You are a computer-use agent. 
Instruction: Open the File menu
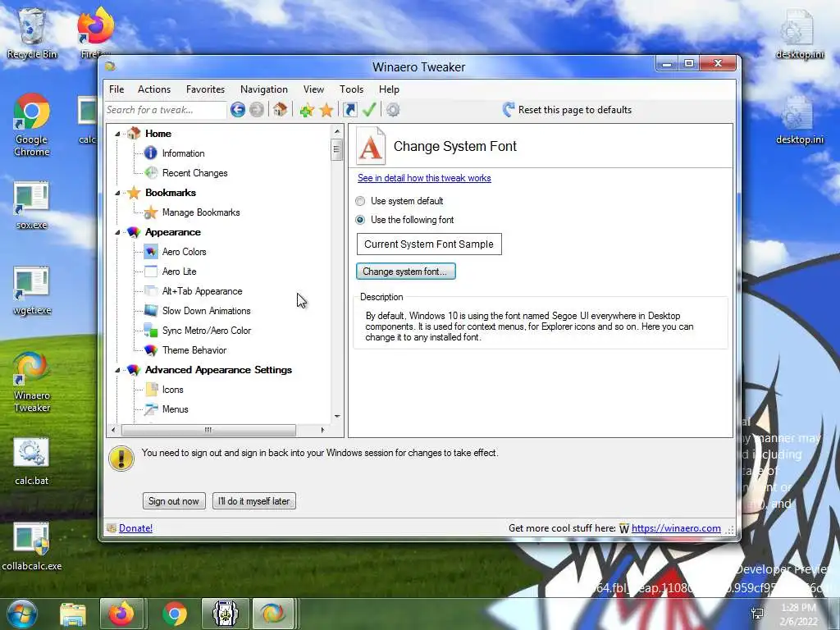tap(116, 89)
